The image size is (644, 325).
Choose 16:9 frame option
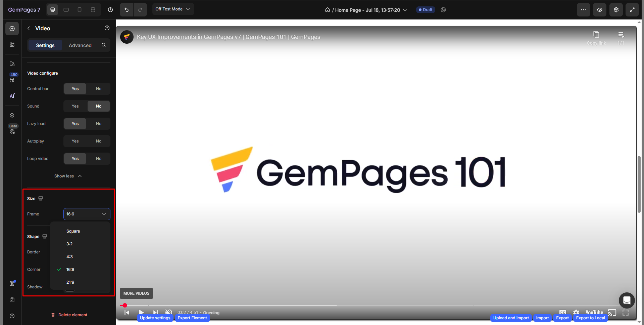pyautogui.click(x=80, y=270)
